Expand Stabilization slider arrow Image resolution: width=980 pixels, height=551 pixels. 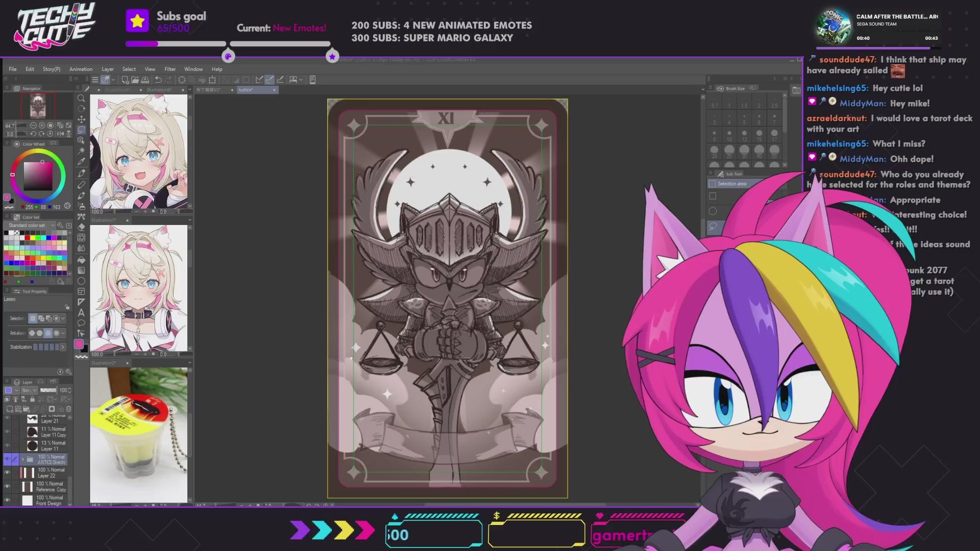click(63, 347)
